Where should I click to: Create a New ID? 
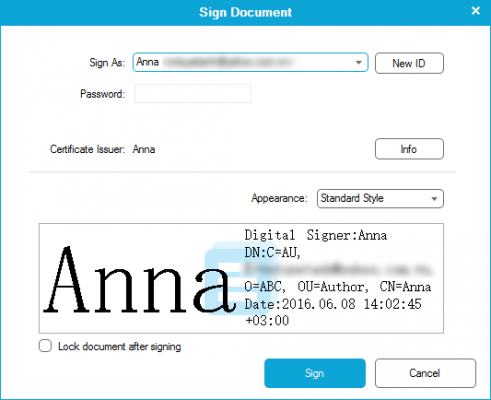click(x=409, y=63)
